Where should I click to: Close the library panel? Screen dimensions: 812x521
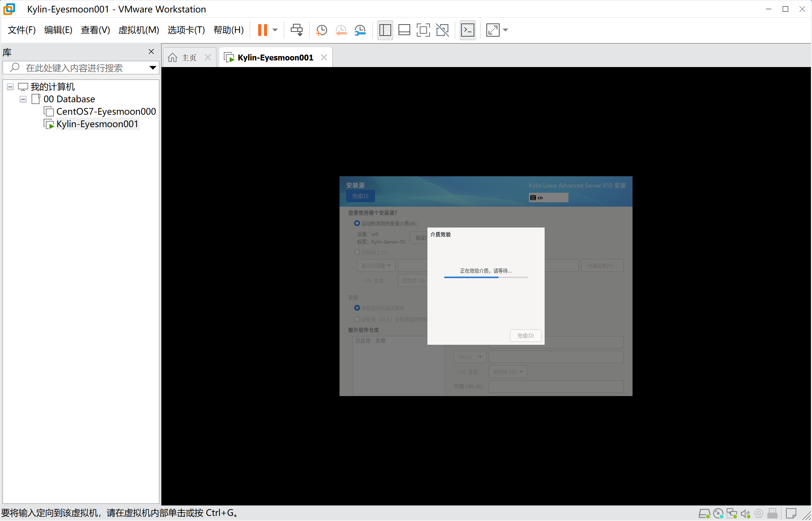[x=151, y=52]
